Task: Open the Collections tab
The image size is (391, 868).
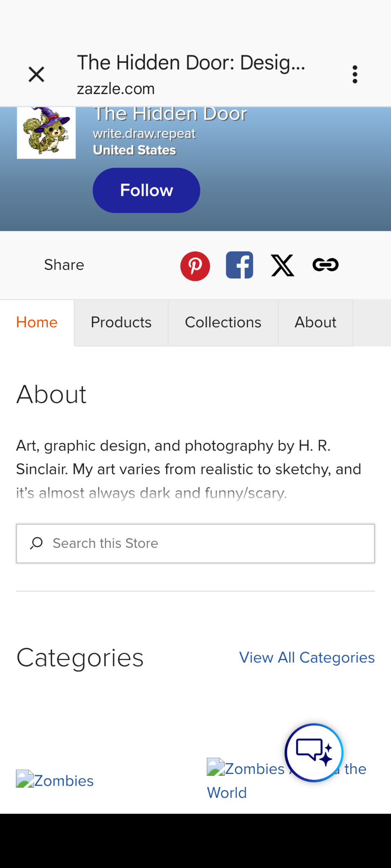Action: pyautogui.click(x=223, y=322)
